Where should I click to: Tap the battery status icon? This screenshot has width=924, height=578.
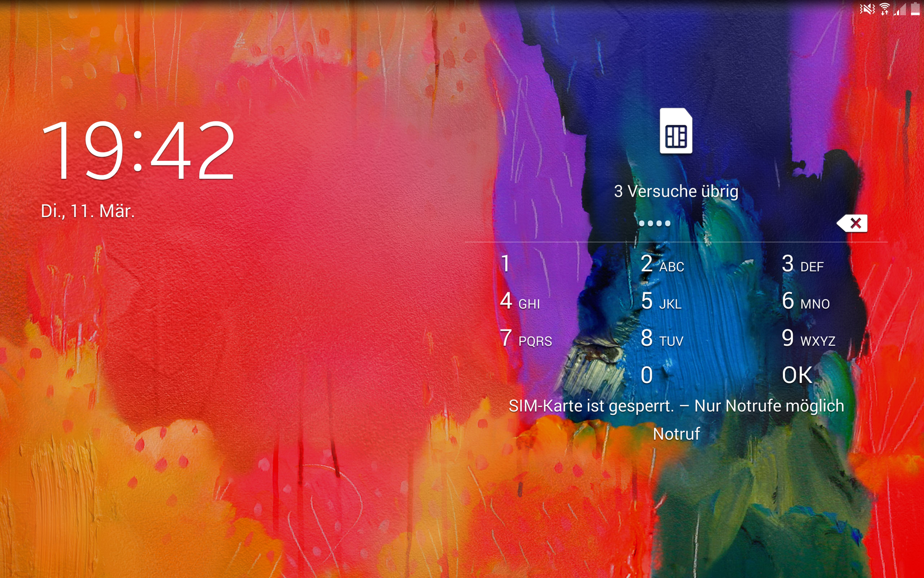(x=915, y=9)
